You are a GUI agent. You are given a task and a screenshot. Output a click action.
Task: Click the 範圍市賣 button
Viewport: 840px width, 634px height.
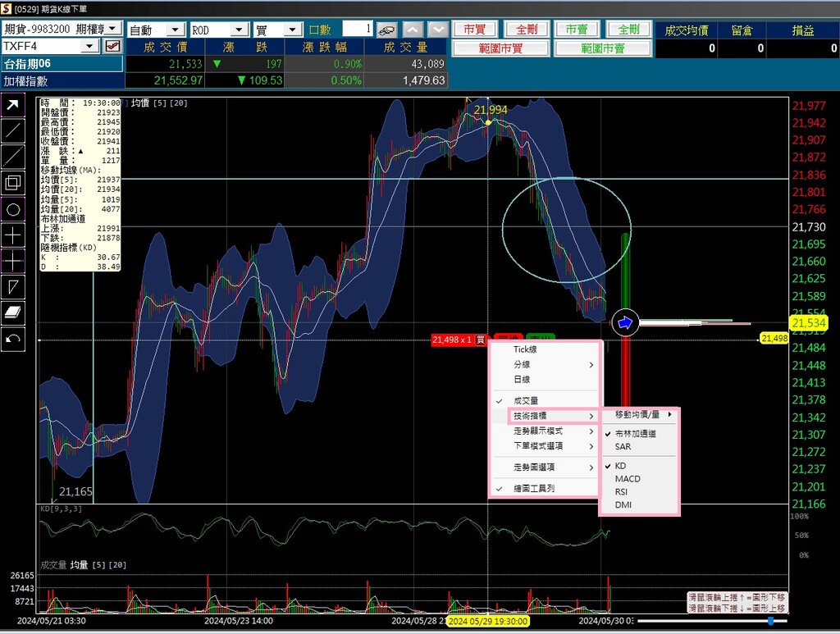[x=603, y=48]
